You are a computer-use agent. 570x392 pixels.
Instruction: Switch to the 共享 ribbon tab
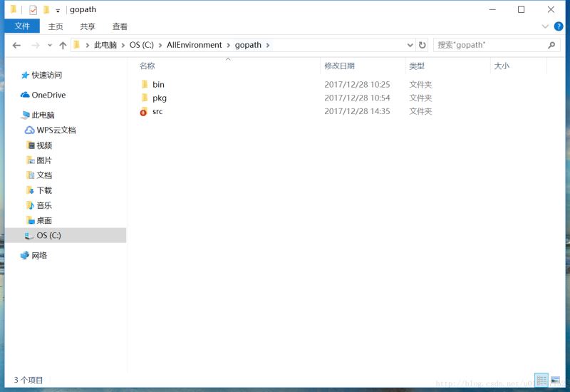87,26
